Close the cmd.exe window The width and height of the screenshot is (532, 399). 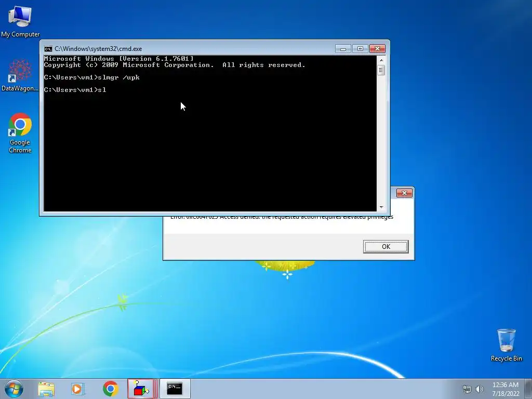[377, 49]
